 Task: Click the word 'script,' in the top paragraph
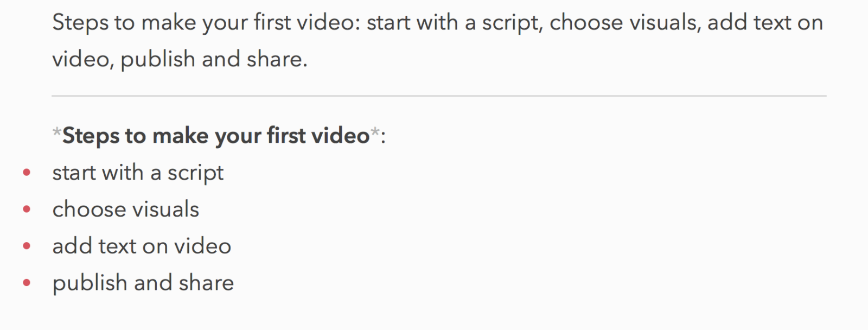pos(513,23)
